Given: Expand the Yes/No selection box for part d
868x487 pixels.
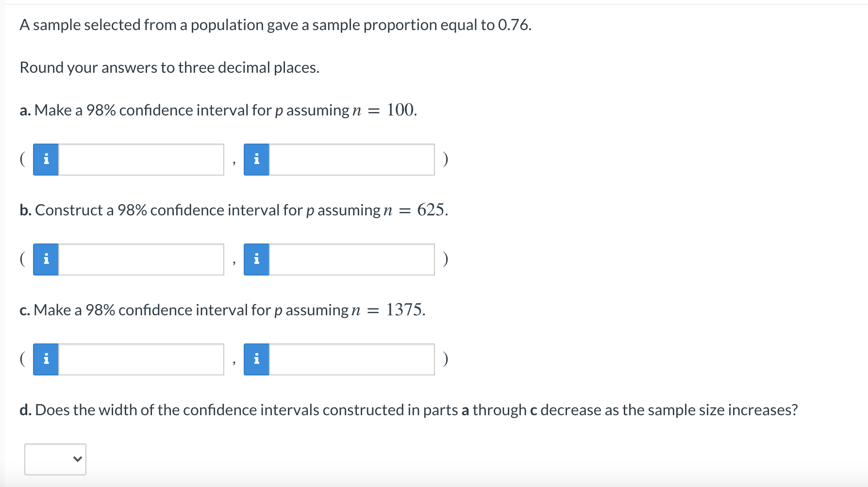Looking at the screenshot, I should tap(55, 459).
